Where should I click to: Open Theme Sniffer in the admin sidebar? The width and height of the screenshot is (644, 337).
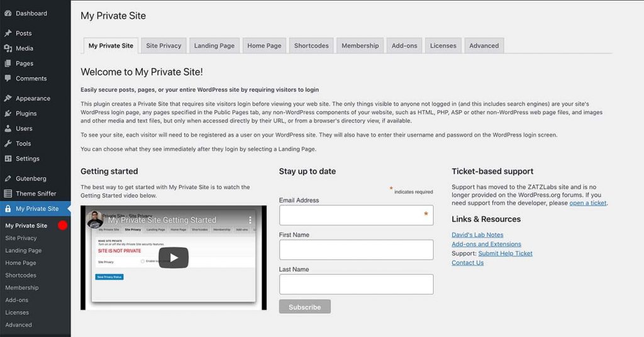(35, 193)
